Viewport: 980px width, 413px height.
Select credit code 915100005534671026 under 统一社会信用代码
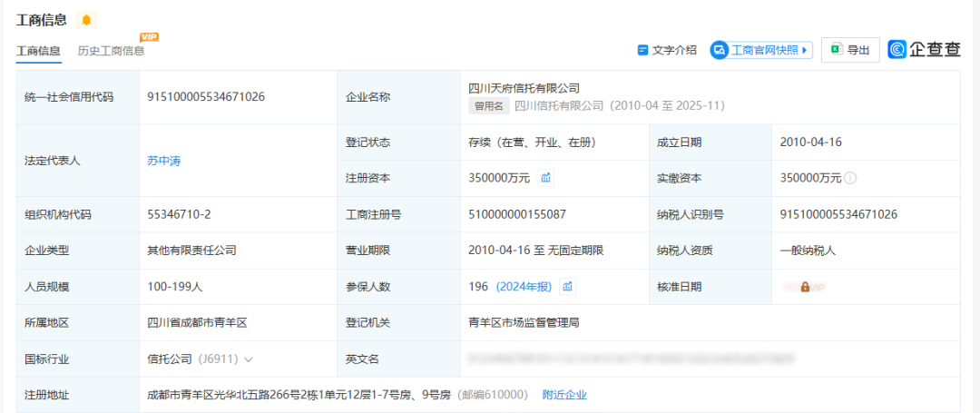coord(206,97)
